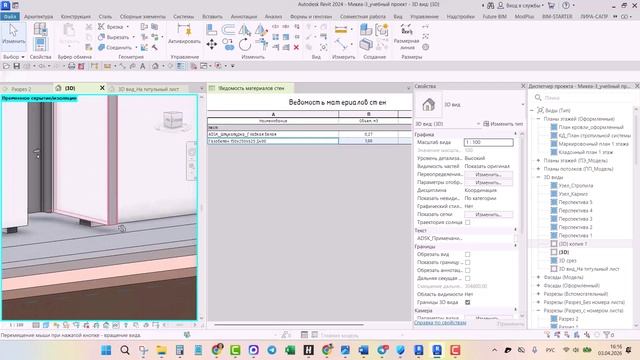The height and width of the screenshot is (360, 640).
Task: Click Изменить next to Показать сетки
Action: (488, 214)
